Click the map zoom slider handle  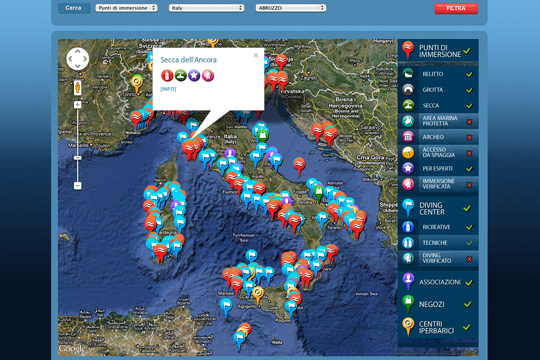click(77, 158)
